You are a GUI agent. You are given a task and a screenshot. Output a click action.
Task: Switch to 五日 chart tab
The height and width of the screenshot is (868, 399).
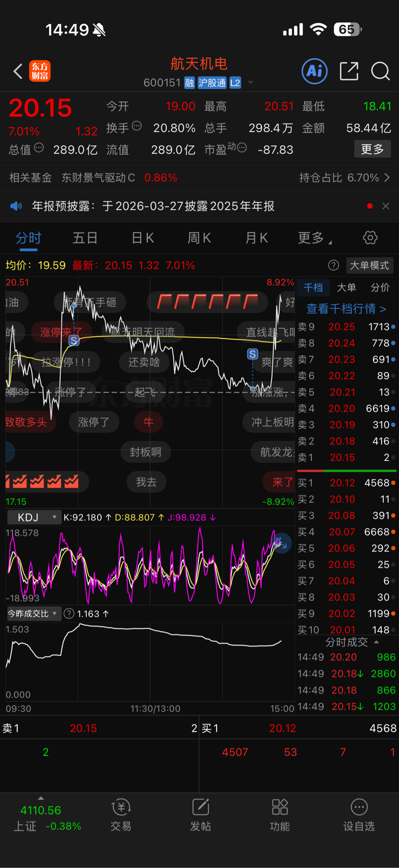pos(85,238)
